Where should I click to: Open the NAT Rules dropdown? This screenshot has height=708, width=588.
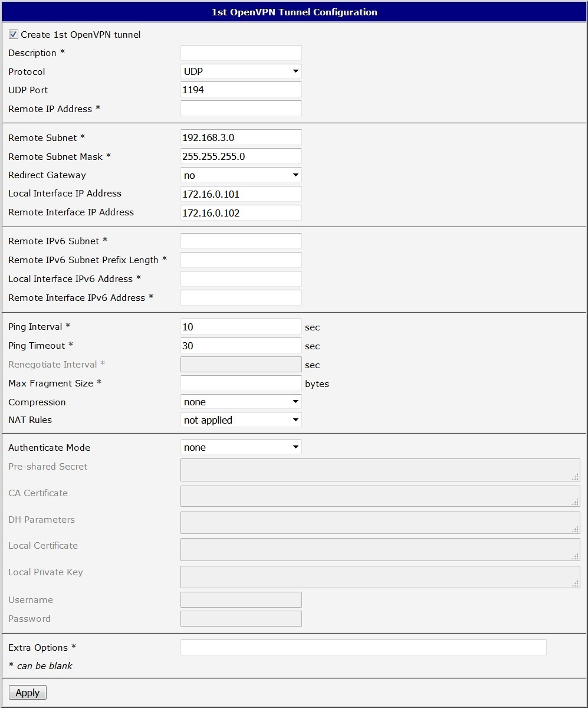point(241,420)
